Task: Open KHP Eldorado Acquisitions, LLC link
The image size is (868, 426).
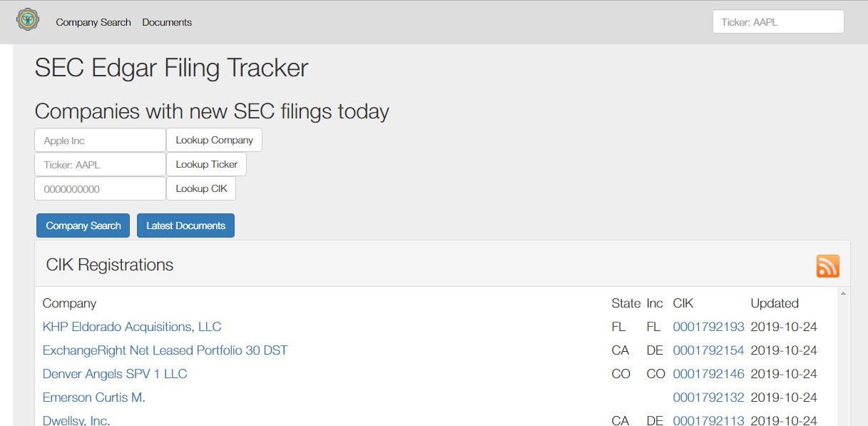Action: coord(132,327)
